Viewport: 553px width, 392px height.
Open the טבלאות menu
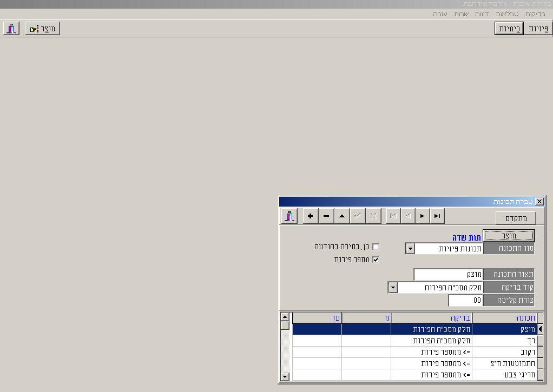point(507,14)
